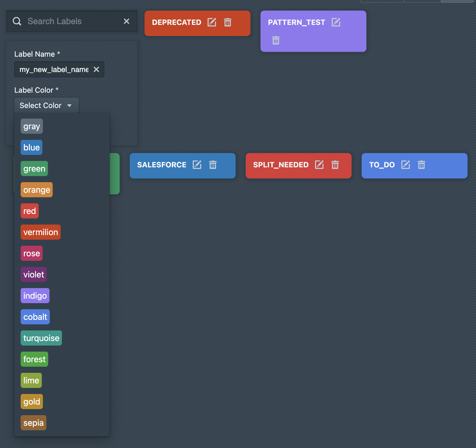
Task: Click edit icon on TO_DO label
Action: 406,165
